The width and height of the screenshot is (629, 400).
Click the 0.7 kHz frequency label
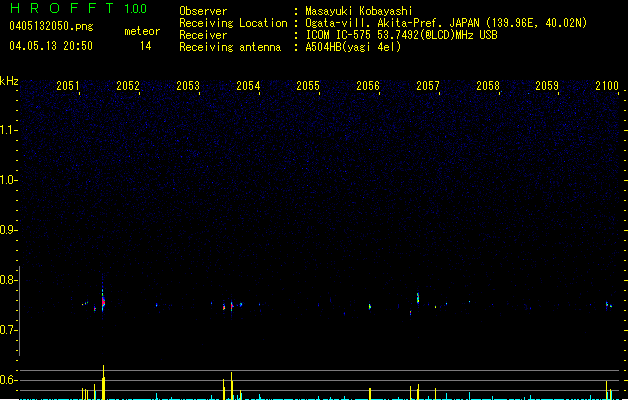8,330
